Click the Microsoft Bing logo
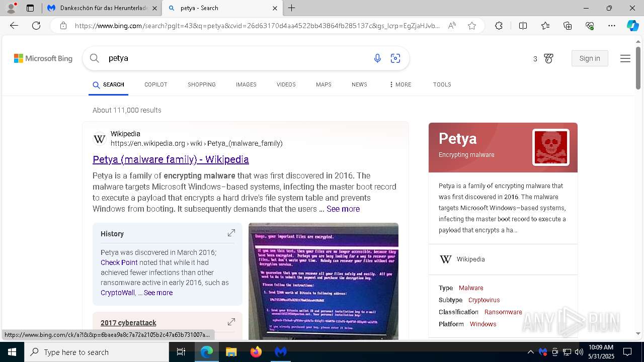This screenshot has width=644, height=362. coord(43,58)
